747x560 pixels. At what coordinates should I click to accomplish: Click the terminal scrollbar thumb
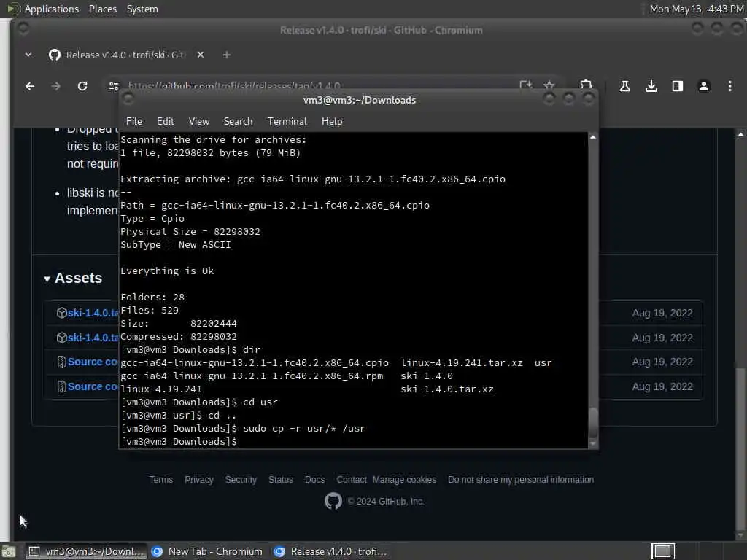point(592,423)
